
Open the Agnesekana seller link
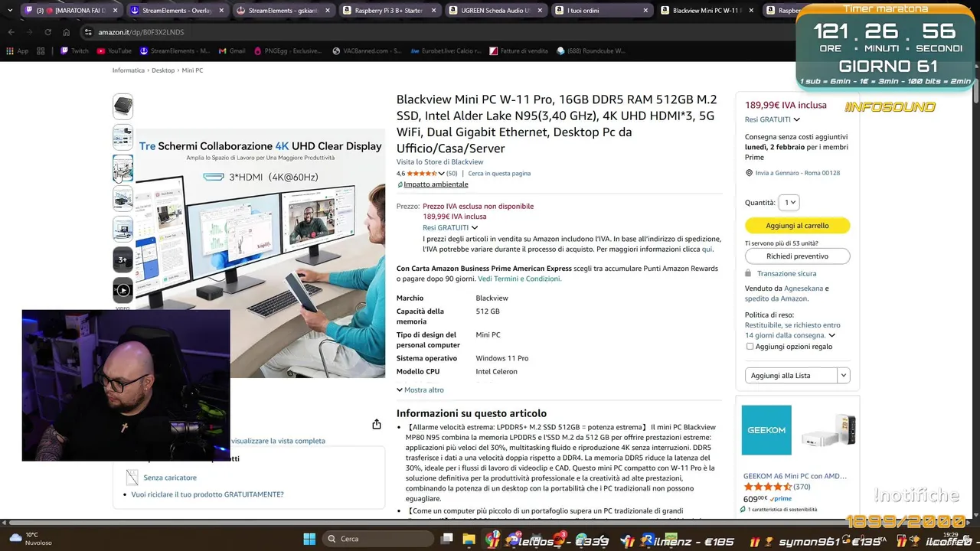point(803,289)
